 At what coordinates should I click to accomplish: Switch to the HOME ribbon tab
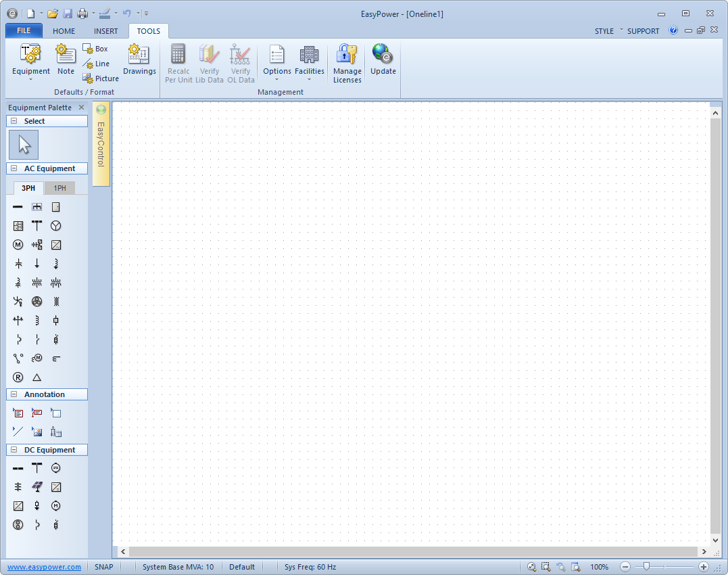pos(64,31)
